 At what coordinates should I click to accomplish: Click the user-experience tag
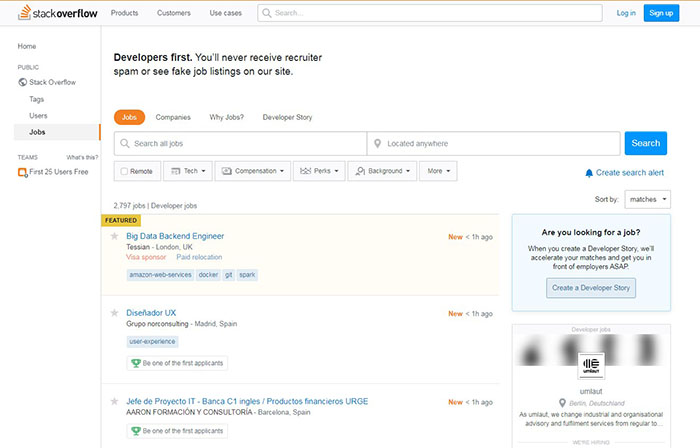click(152, 341)
